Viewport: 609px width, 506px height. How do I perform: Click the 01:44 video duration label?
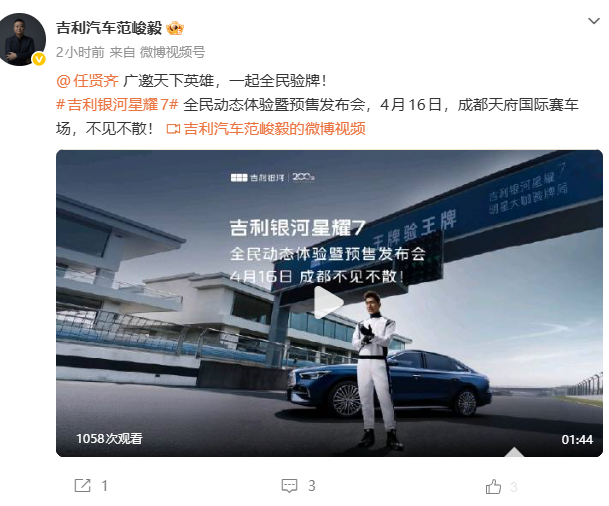coord(577,440)
